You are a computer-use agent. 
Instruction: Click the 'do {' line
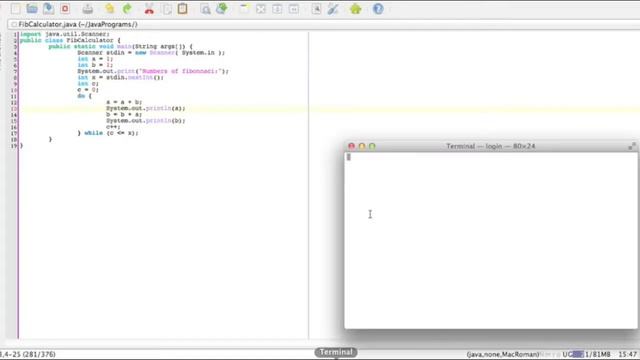pos(84,96)
